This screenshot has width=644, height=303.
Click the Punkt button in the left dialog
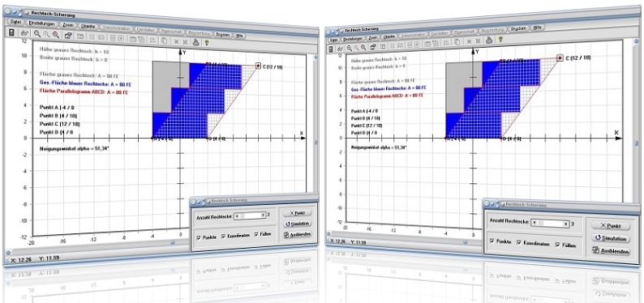pyautogui.click(x=298, y=213)
